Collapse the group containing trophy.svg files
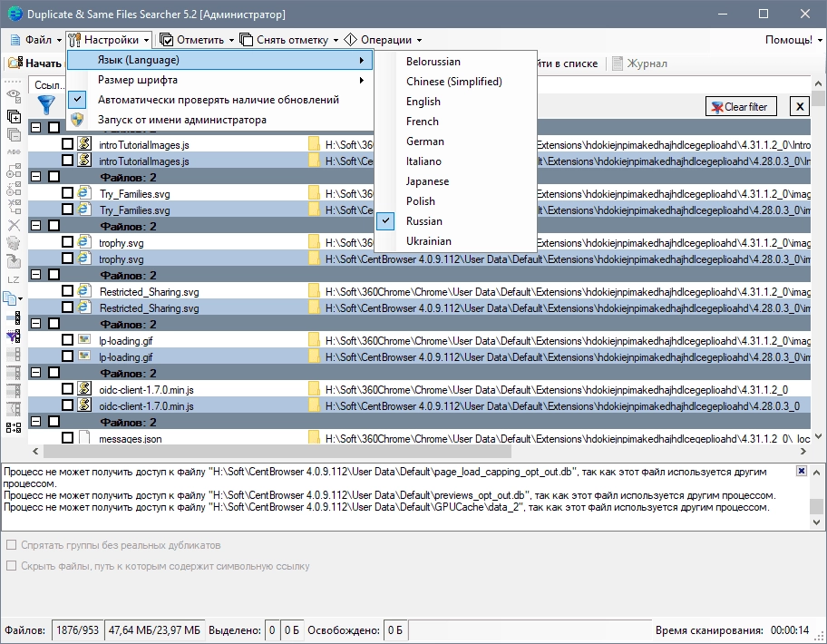This screenshot has width=827, height=644. click(x=36, y=226)
